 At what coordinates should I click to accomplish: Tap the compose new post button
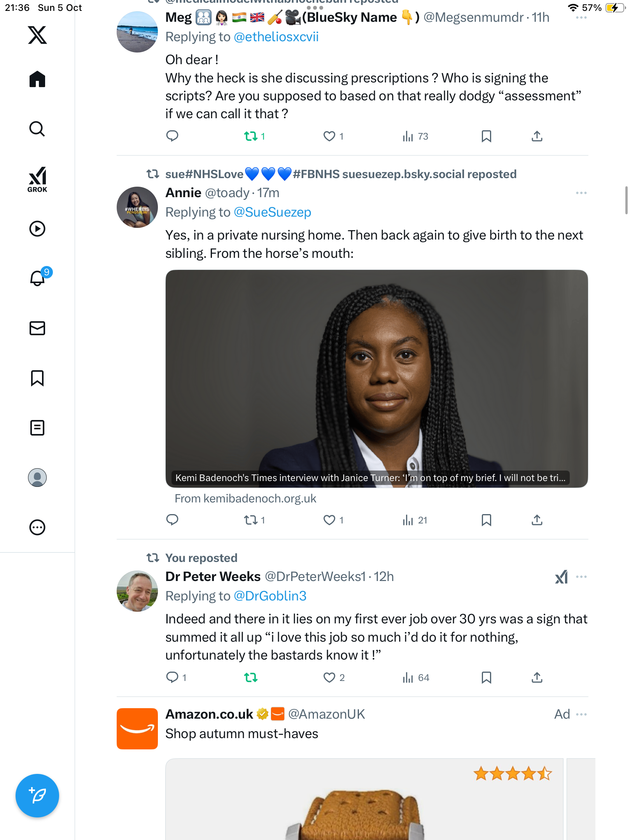(x=37, y=796)
